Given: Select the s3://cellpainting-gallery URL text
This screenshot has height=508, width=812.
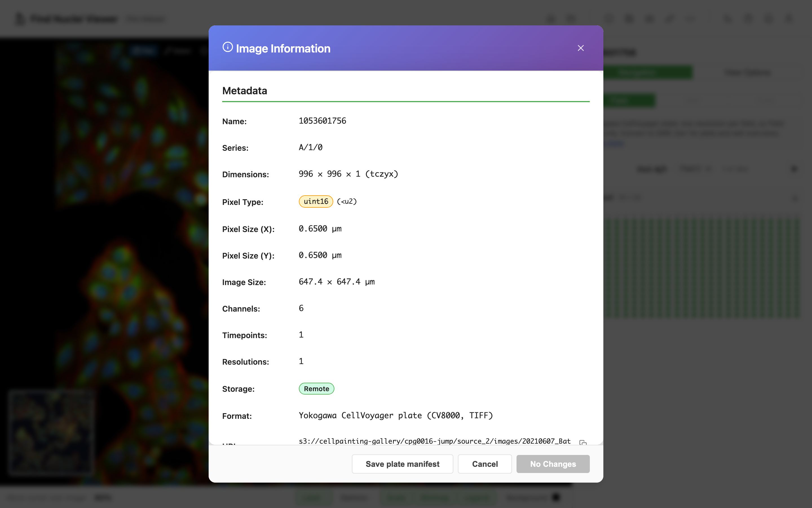Looking at the screenshot, I should (x=434, y=441).
